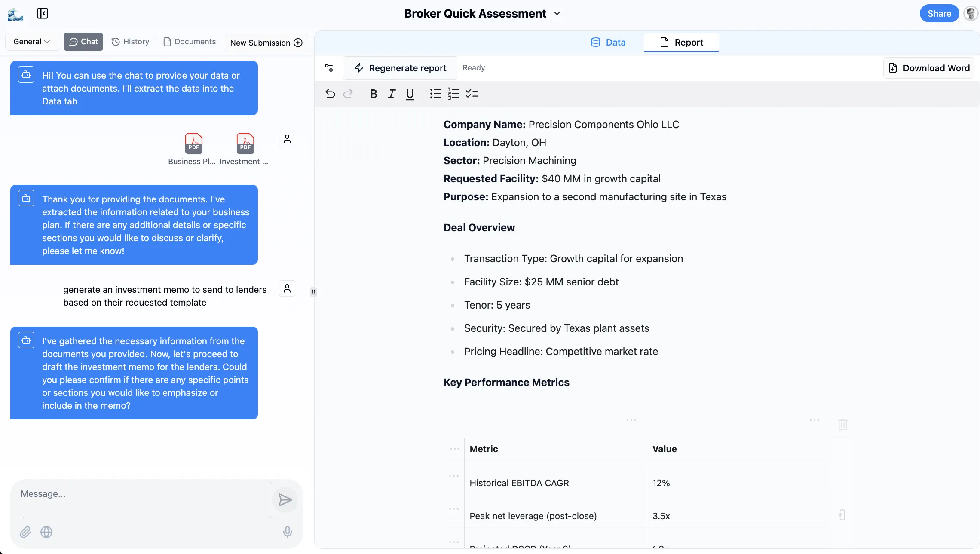Collapse the left sidebar panel icon
The image size is (980, 554).
pyautogui.click(x=42, y=14)
